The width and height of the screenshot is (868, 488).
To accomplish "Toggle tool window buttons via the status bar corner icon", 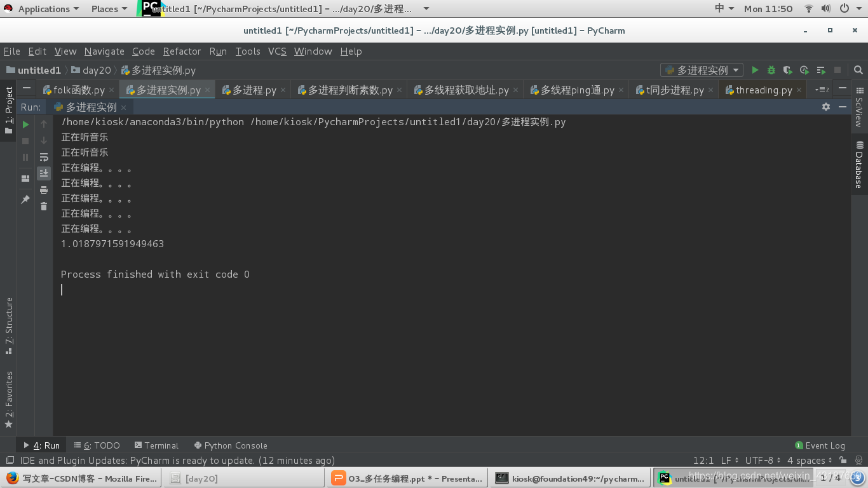I will (x=10, y=460).
